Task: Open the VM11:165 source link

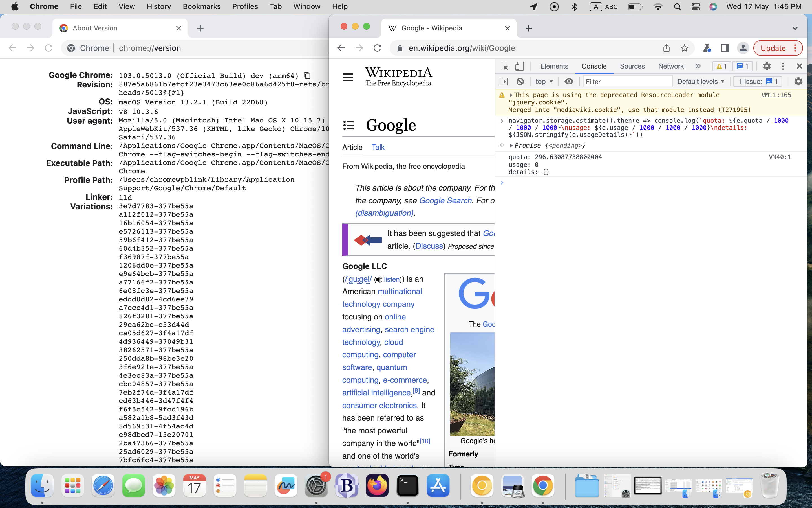Action: [x=776, y=95]
